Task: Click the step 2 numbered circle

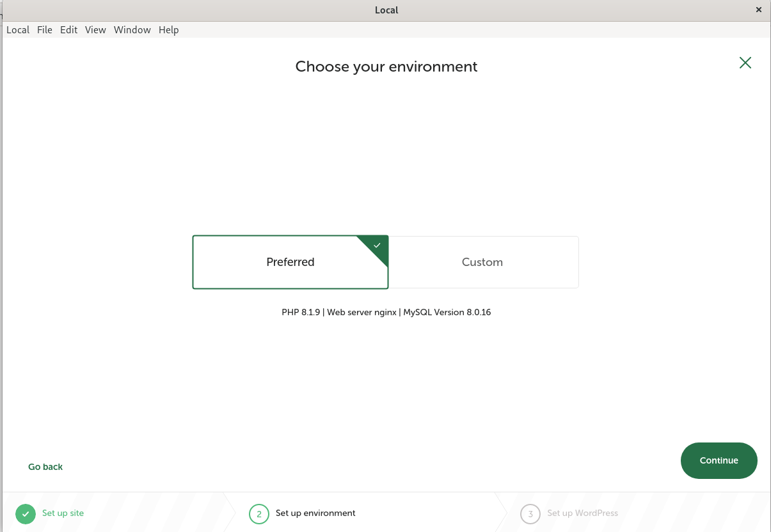Action: (259, 513)
